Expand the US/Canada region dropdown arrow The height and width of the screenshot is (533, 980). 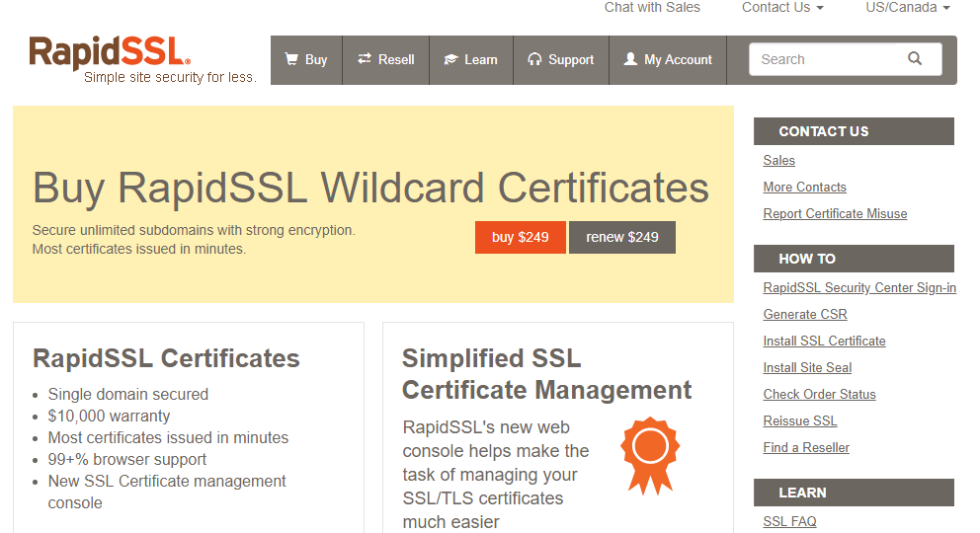[x=946, y=8]
